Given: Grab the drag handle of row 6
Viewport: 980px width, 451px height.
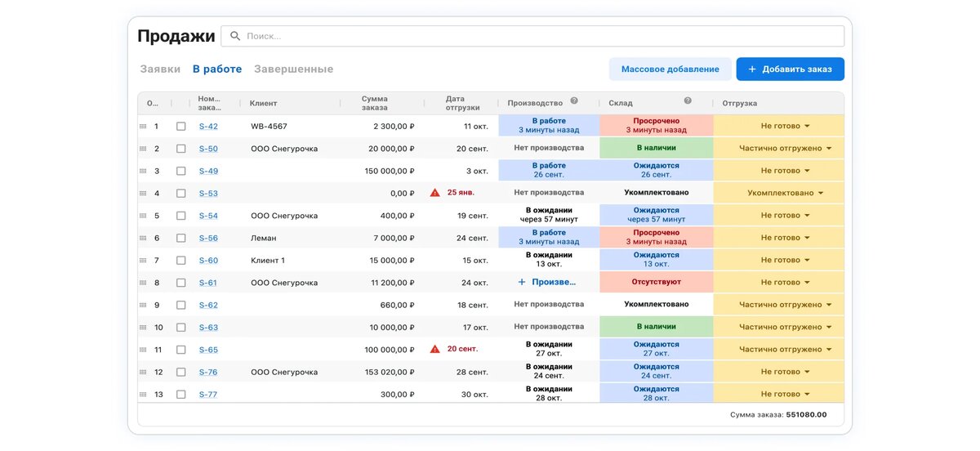Looking at the screenshot, I should point(143,238).
